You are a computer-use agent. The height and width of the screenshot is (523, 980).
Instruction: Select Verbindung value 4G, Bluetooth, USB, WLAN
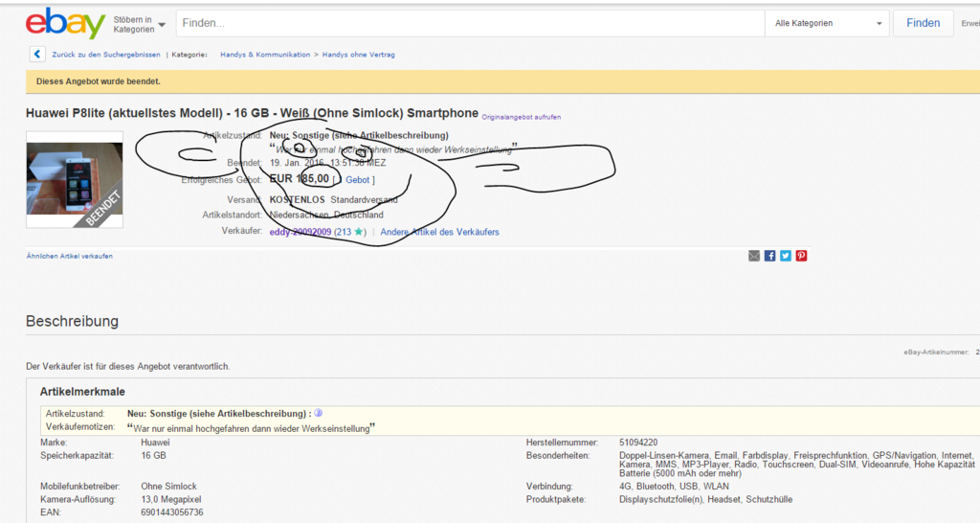pos(674,486)
